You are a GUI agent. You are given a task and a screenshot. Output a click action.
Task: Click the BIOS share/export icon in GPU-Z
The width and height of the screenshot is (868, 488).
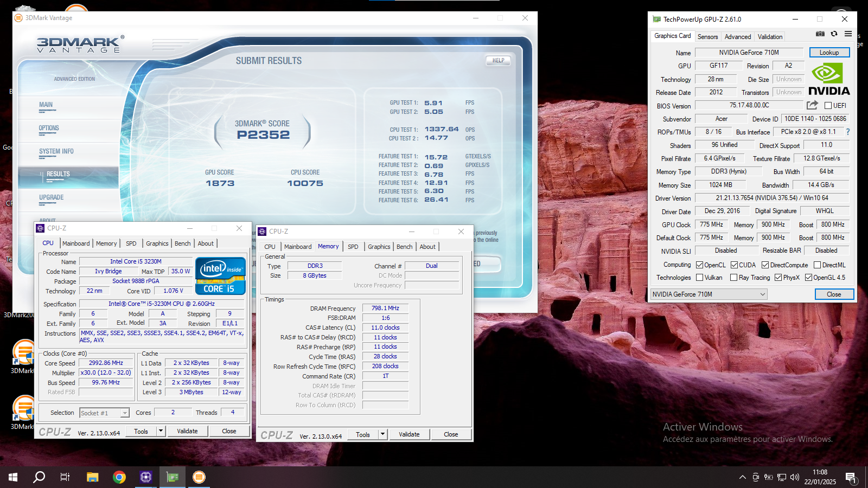[x=812, y=105]
